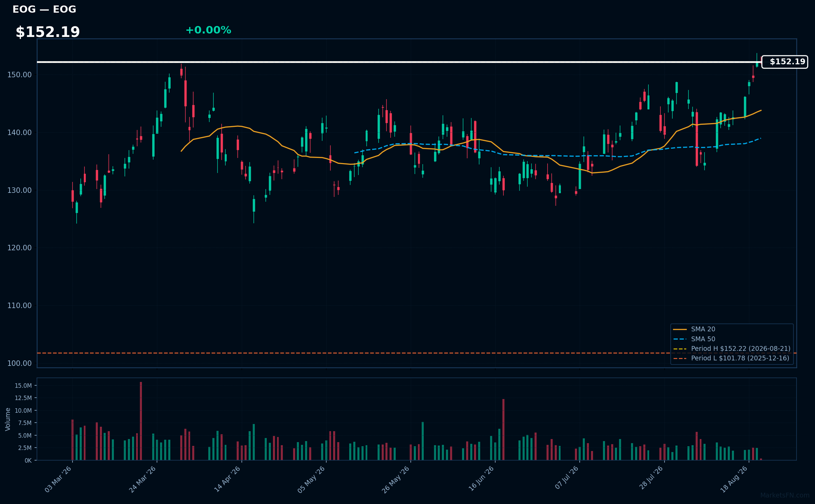Click the Volume axis title
815x504 pixels.
8,419
